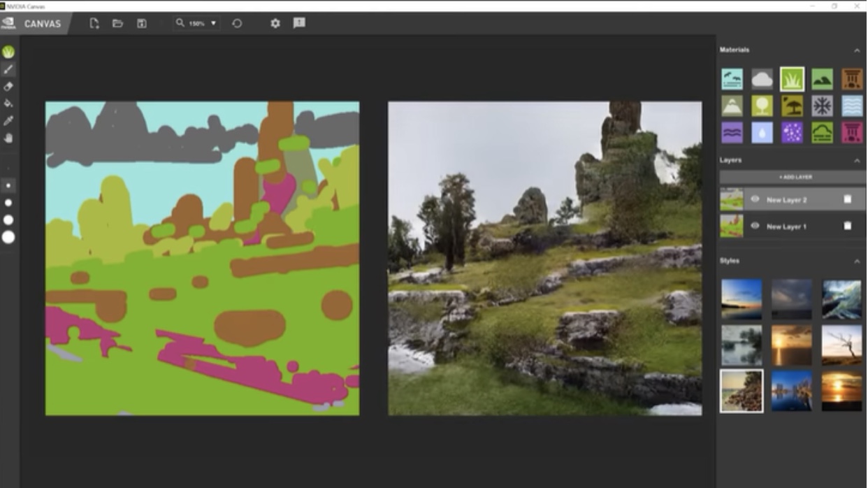Save the file with floppy icon

tap(142, 23)
